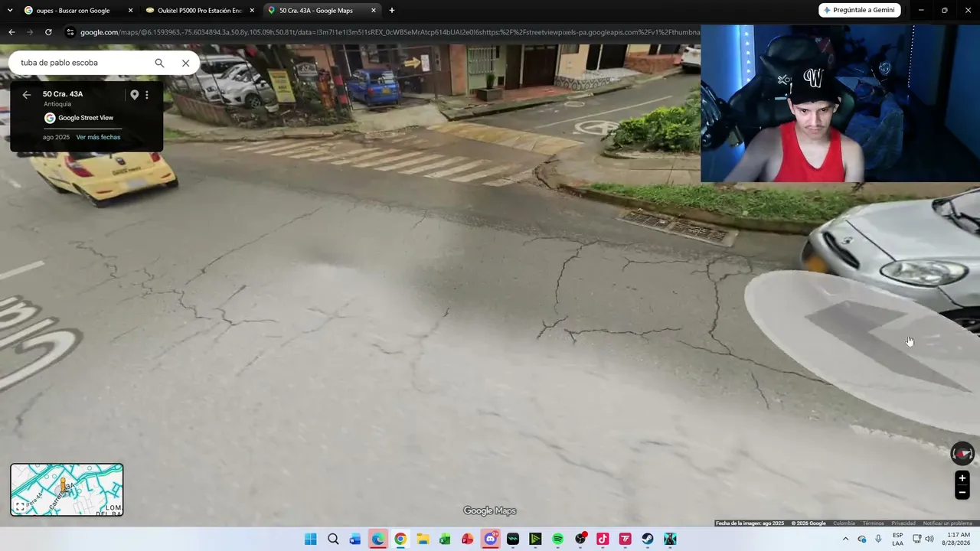Open the ESP LAA language switcher

[x=897, y=539]
